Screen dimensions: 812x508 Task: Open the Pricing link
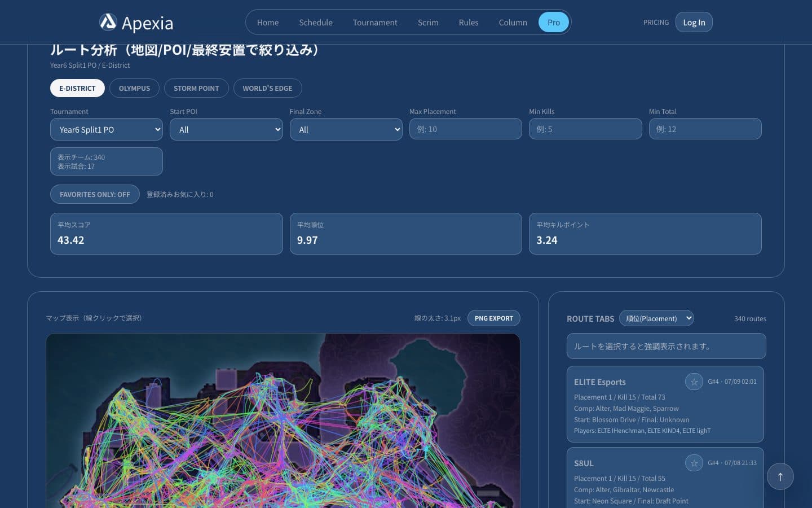(x=656, y=23)
